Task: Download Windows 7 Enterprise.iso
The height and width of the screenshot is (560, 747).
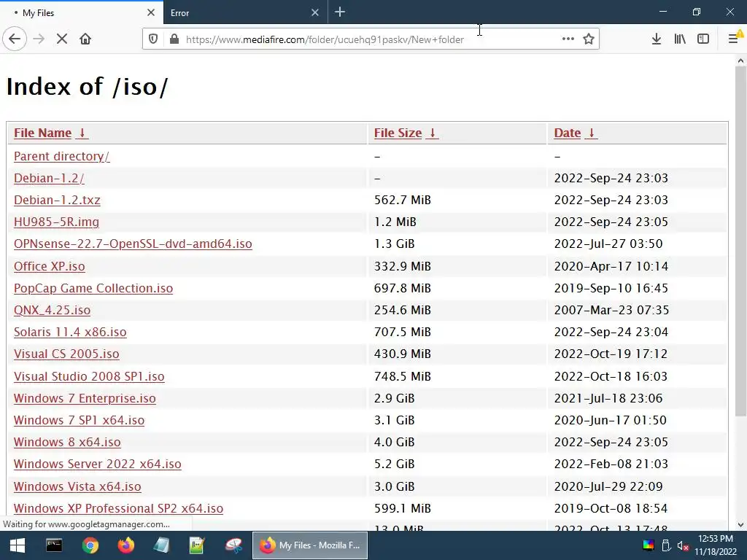Action: point(85,398)
